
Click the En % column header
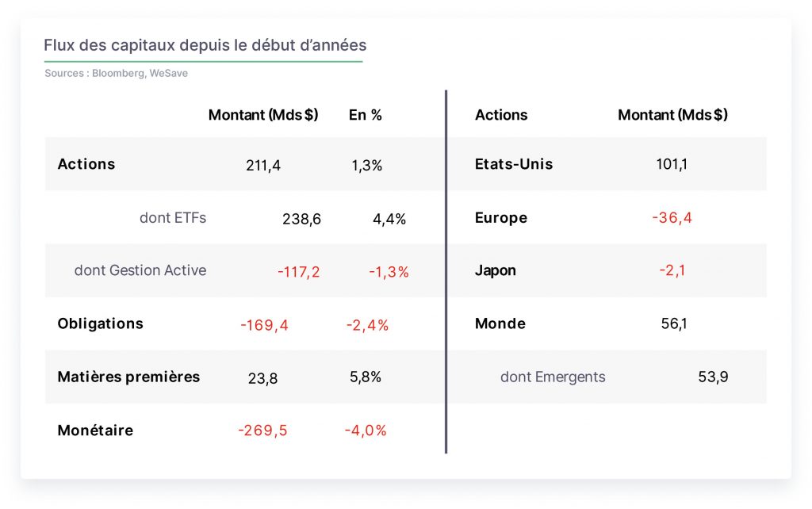point(365,114)
